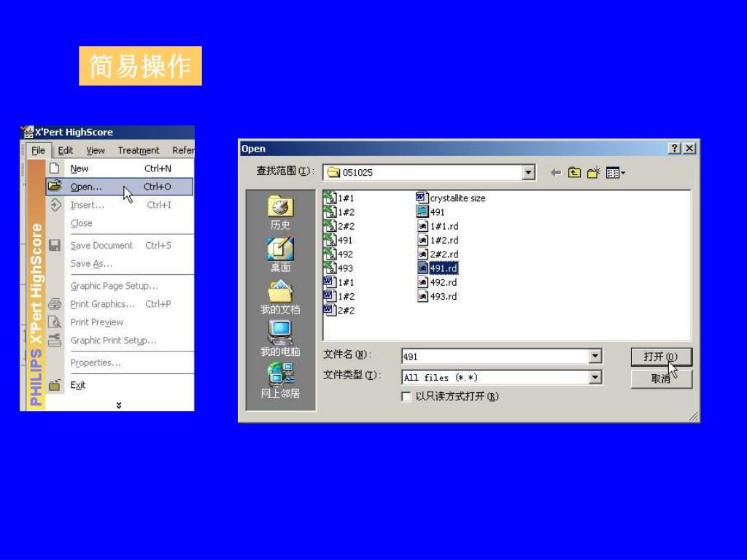Expand the look-in folder dropdown 051025
The image size is (747, 560).
[528, 172]
